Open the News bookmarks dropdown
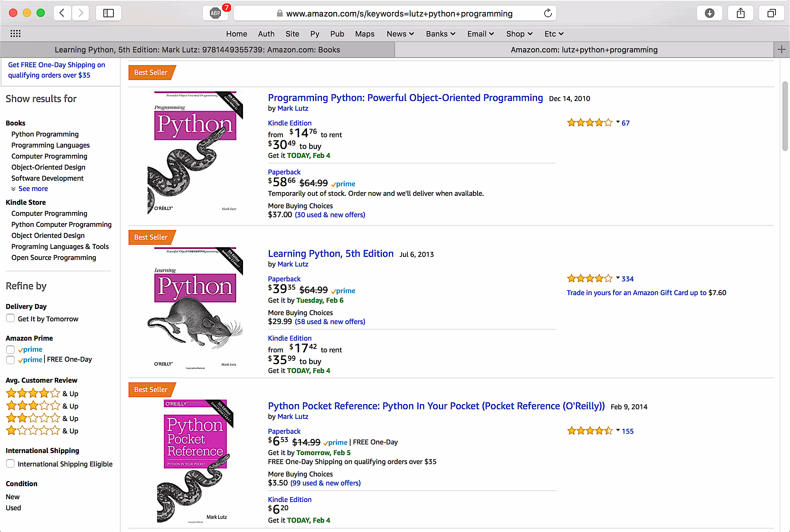The width and height of the screenshot is (790, 532). tap(400, 34)
